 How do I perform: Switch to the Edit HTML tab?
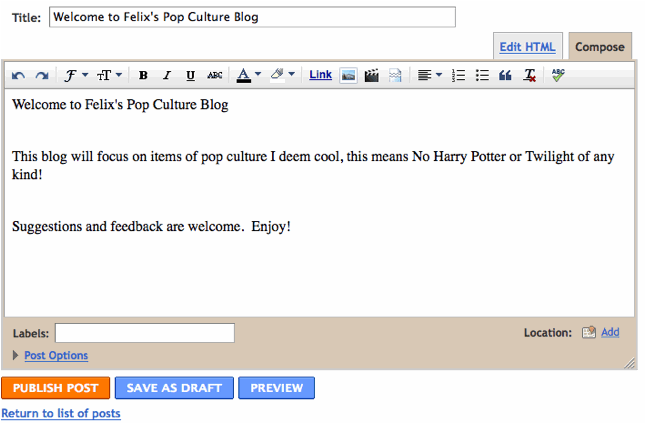click(x=526, y=47)
